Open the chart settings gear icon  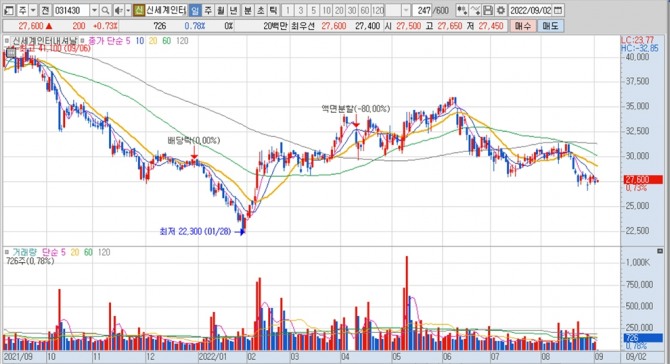click(501, 10)
